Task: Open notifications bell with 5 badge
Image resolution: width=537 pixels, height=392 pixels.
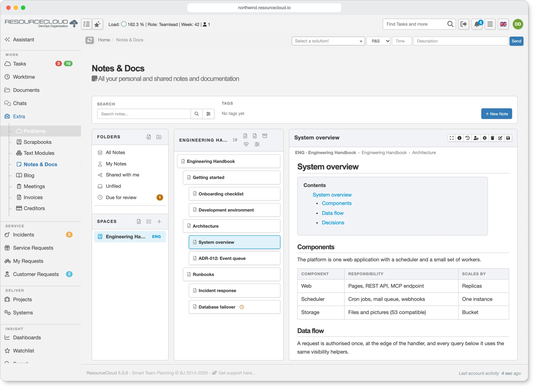Action: point(477,24)
